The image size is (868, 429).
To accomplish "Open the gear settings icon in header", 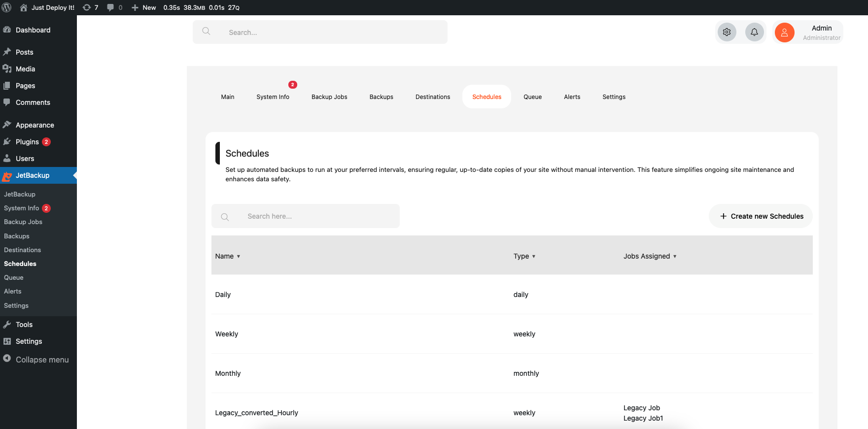I will [727, 32].
